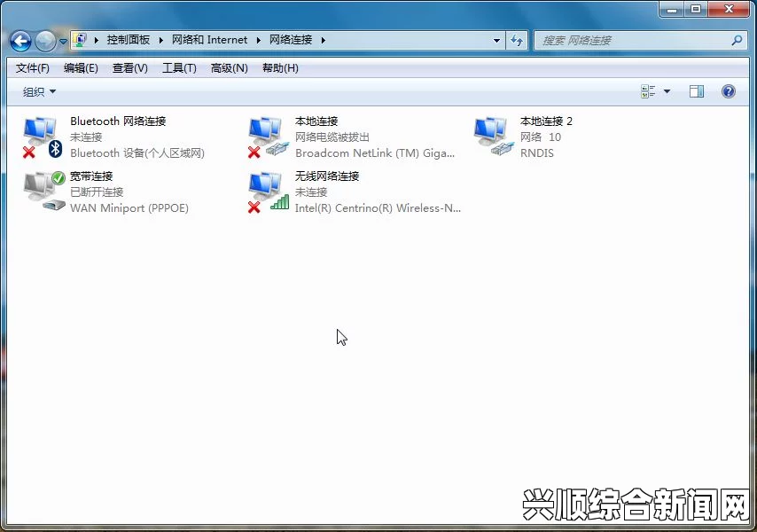Select the Bluetooth 网络连接 adapter icon
The height and width of the screenshot is (532, 757).
43,137
